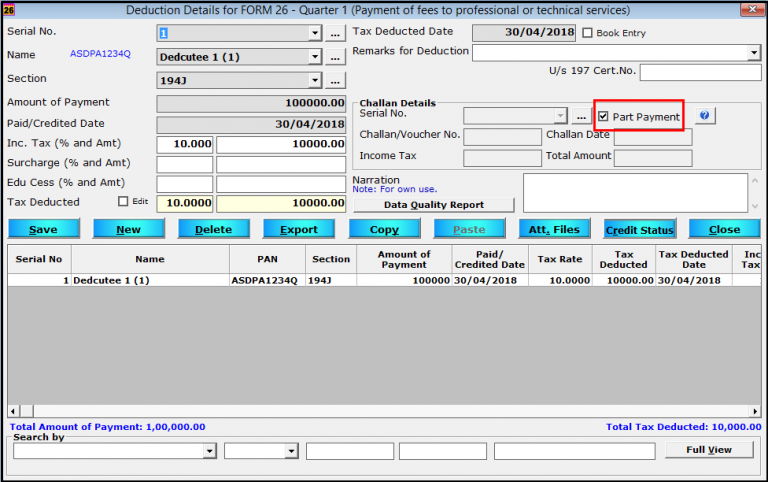Select the Dedcutee 1 table row
This screenshot has height=482, width=768.
tap(150, 281)
